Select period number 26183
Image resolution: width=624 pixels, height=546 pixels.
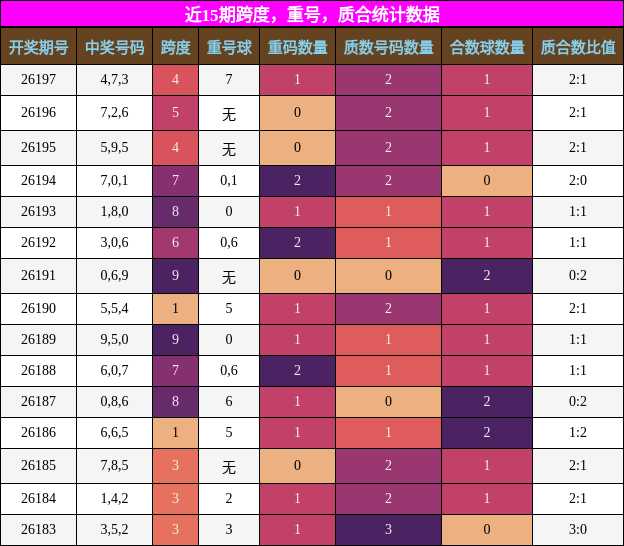coord(39,530)
